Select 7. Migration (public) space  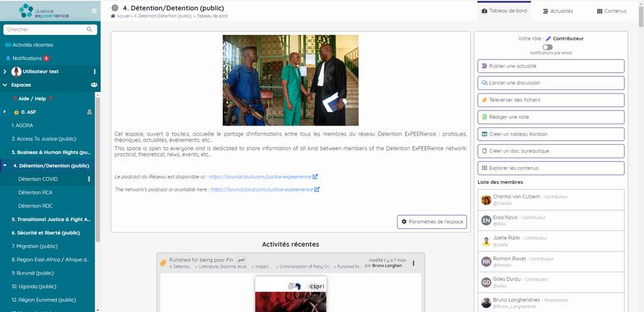(34, 246)
